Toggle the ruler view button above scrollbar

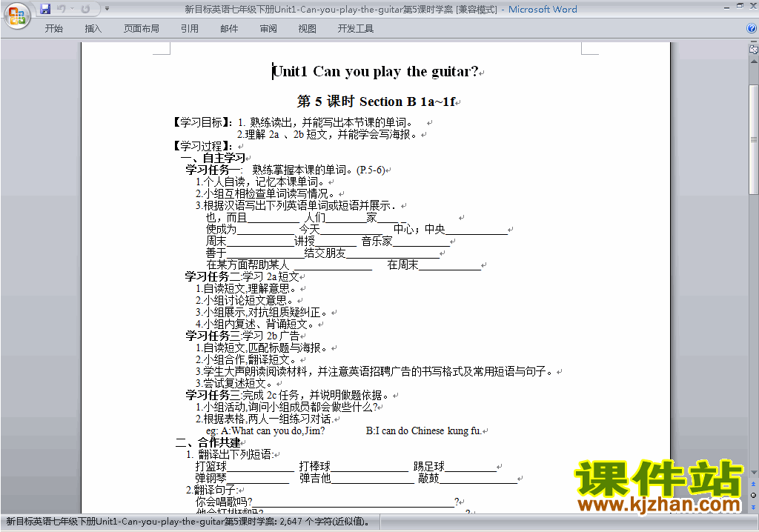tap(753, 49)
